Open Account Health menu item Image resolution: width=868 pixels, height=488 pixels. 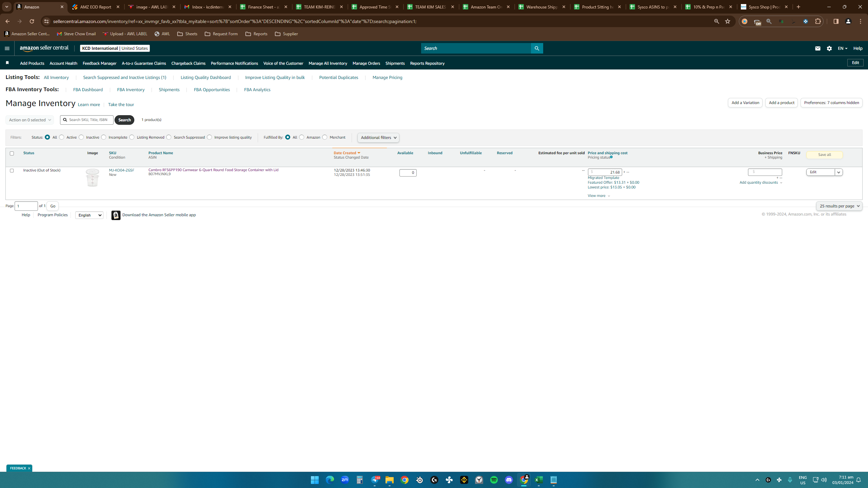(x=63, y=63)
